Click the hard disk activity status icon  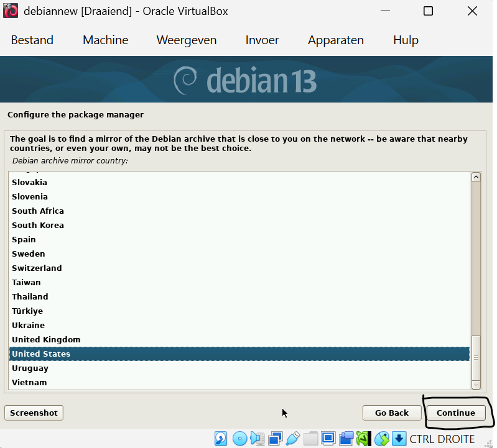tap(221, 439)
